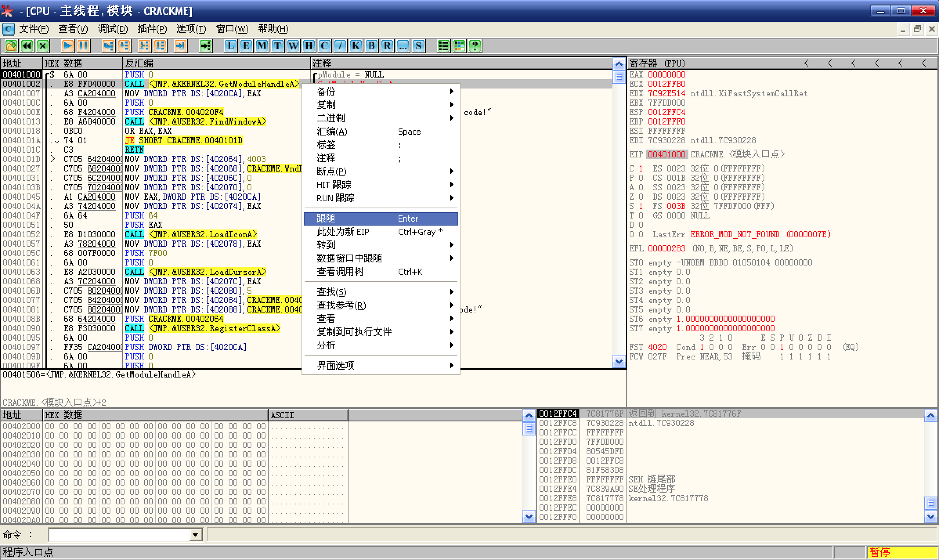
Task: Click the Open file toolbar icon
Action: [x=11, y=46]
